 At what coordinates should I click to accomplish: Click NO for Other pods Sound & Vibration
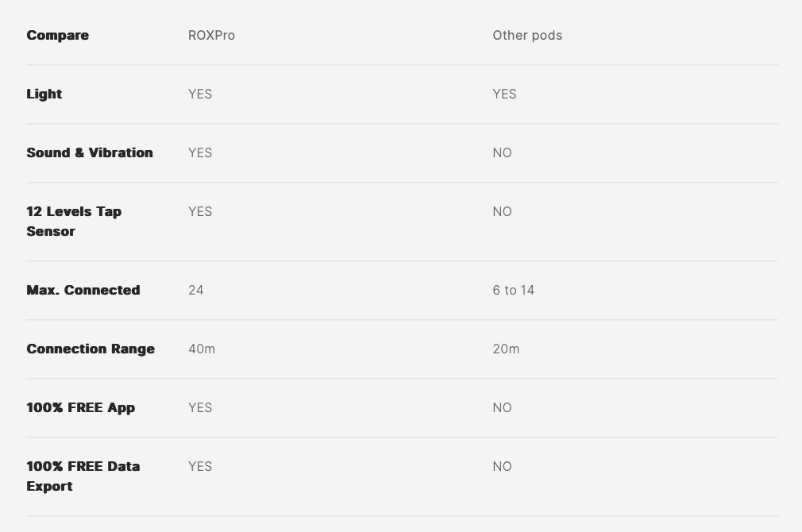[x=502, y=152]
